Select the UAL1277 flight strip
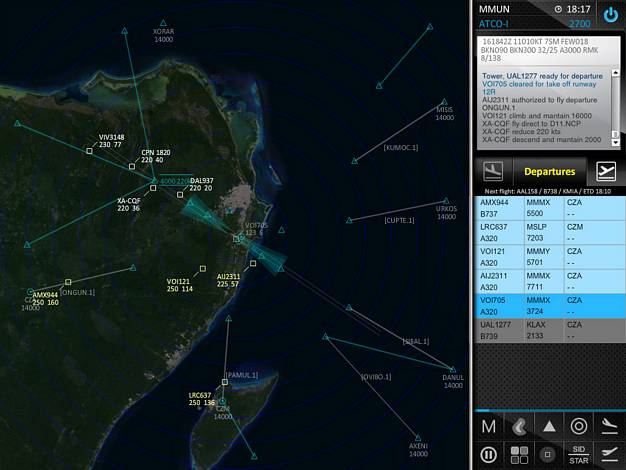The width and height of the screenshot is (626, 470). click(548, 331)
